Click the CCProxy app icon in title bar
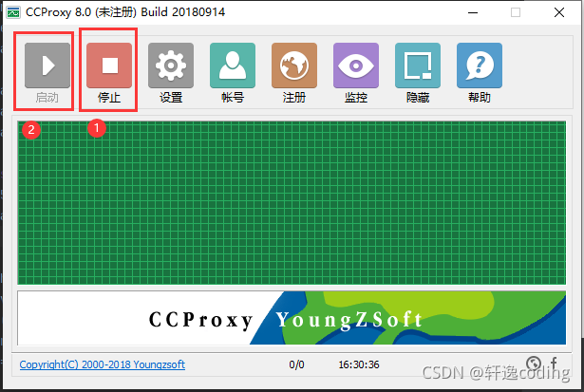 (x=13, y=12)
